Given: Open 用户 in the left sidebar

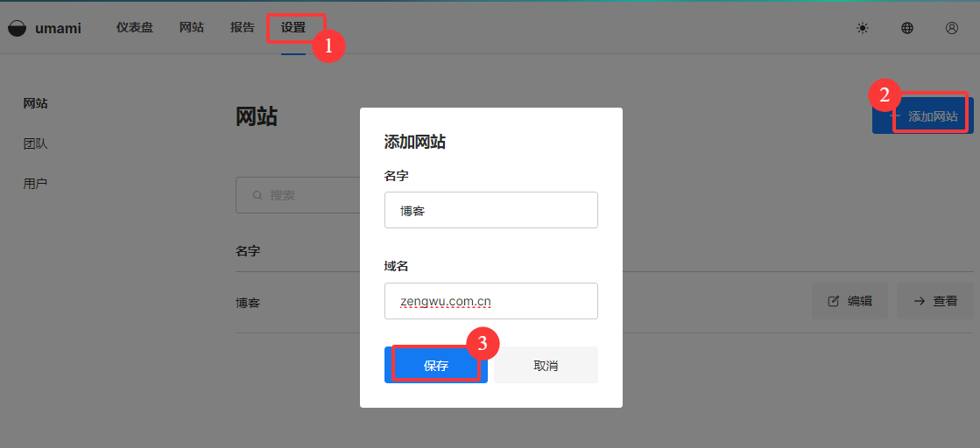Looking at the screenshot, I should (35, 184).
